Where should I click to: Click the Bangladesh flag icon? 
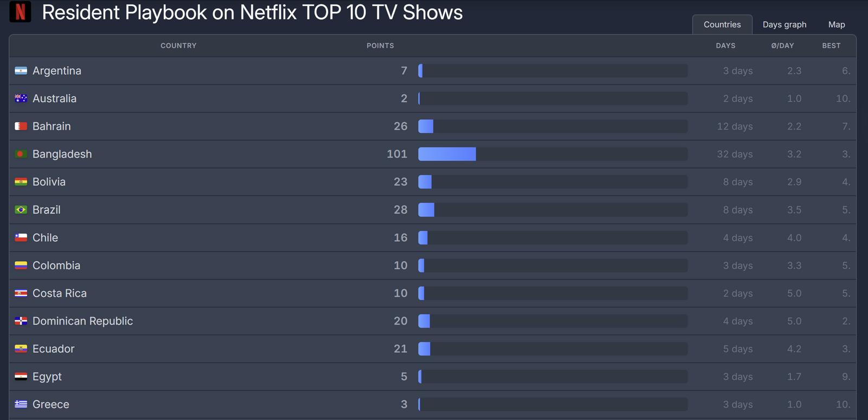[21, 154]
